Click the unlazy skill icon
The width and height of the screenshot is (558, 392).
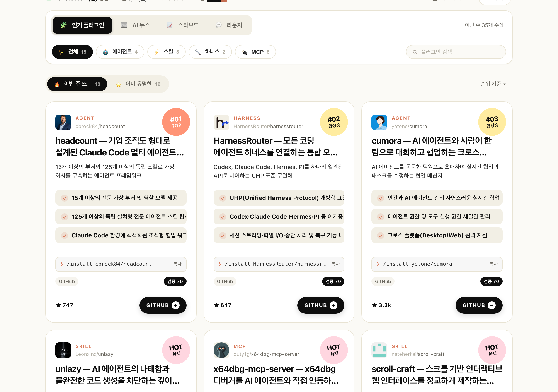pos(63,350)
